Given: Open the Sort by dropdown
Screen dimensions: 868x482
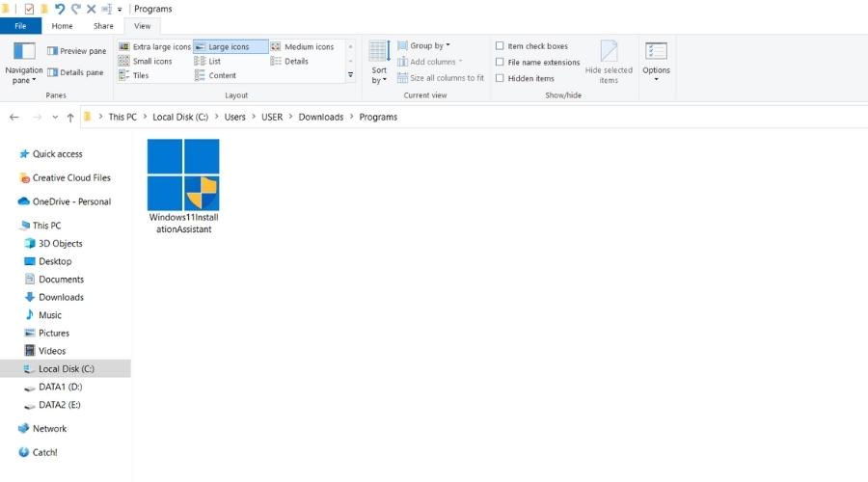Looking at the screenshot, I should click(x=379, y=62).
